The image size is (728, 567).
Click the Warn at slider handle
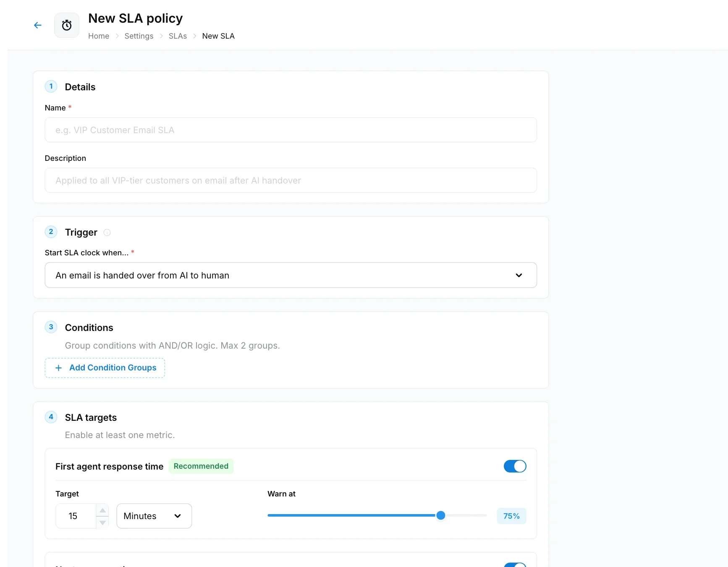click(x=441, y=515)
